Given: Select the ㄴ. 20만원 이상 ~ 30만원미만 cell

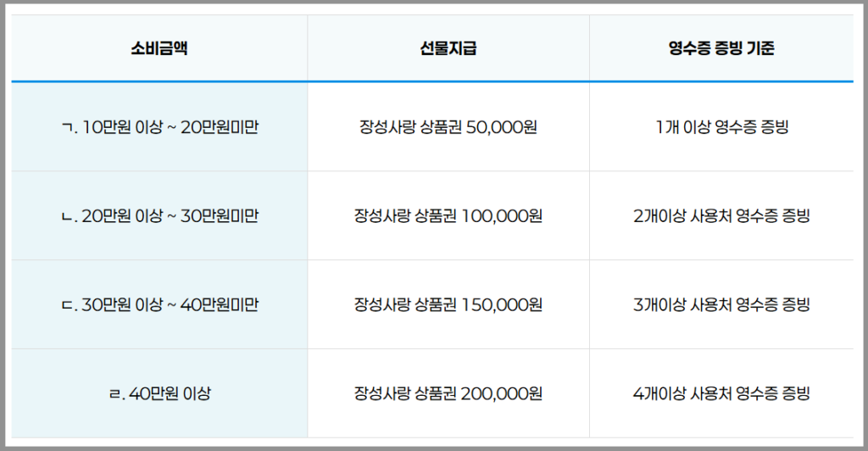Looking at the screenshot, I should [x=159, y=216].
